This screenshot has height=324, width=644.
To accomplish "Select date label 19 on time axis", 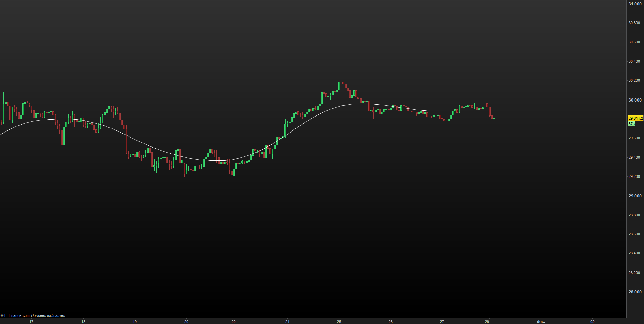I will point(135,322).
